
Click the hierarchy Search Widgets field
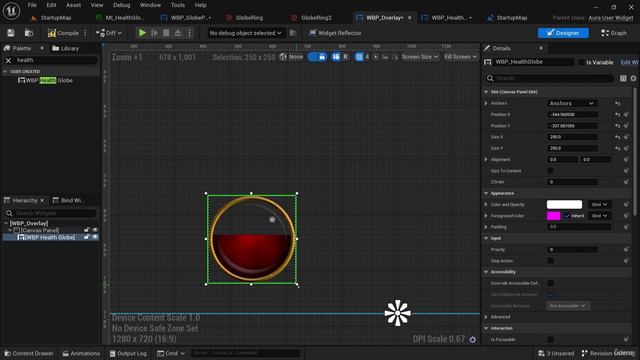pos(51,213)
